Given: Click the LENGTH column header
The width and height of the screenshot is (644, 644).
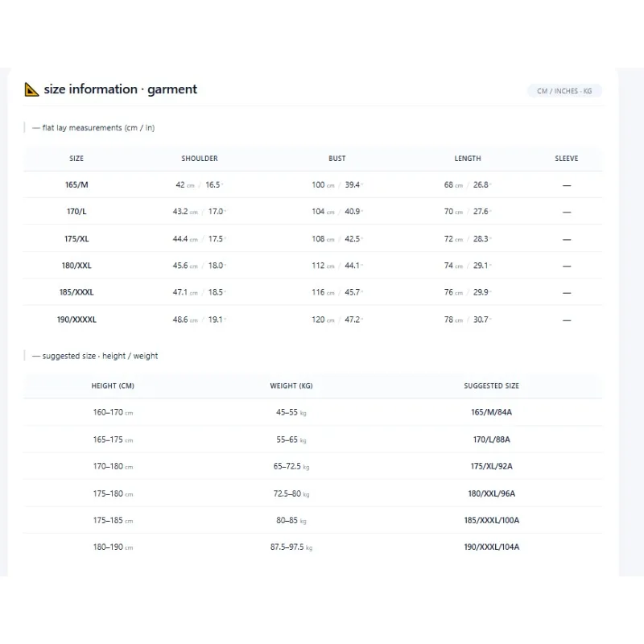Looking at the screenshot, I should (468, 159).
